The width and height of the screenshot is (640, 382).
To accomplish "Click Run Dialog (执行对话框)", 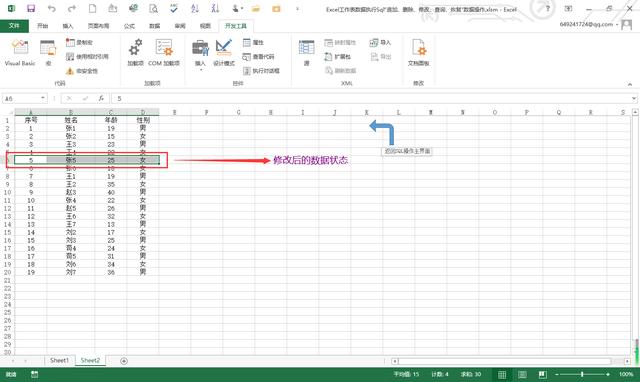I will click(x=261, y=71).
